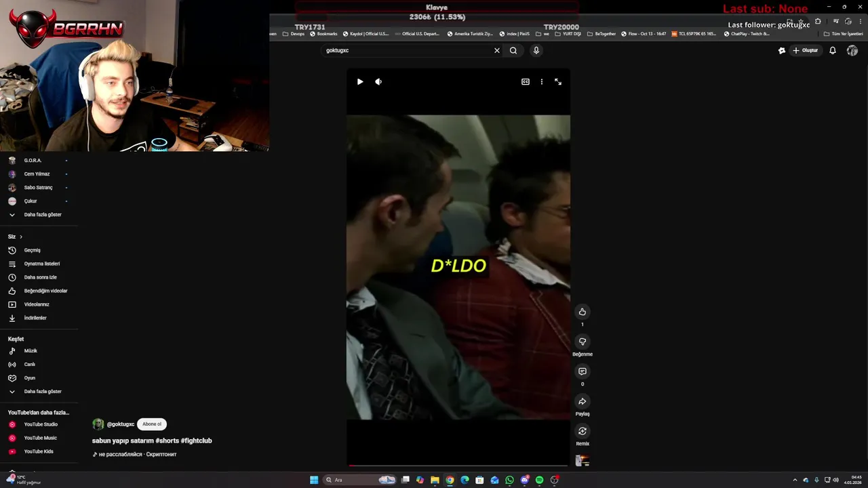Open Spotify from the taskbar
The width and height of the screenshot is (868, 488).
coord(539,480)
